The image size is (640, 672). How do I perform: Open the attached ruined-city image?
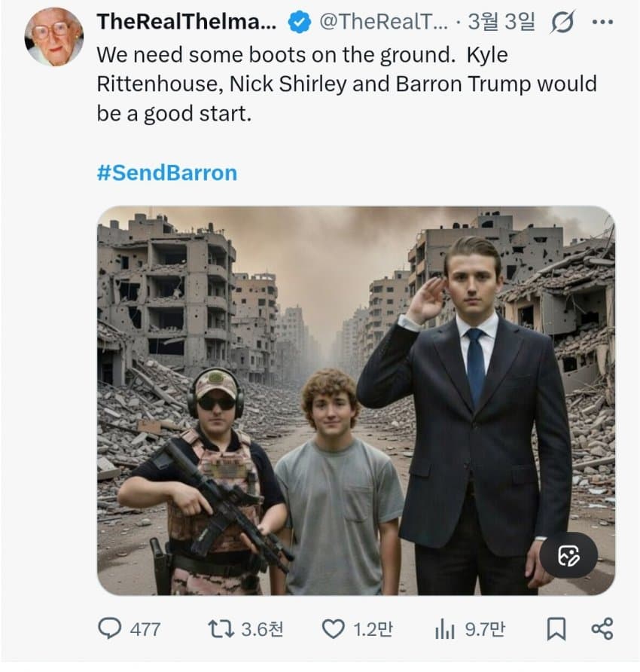[355, 399]
